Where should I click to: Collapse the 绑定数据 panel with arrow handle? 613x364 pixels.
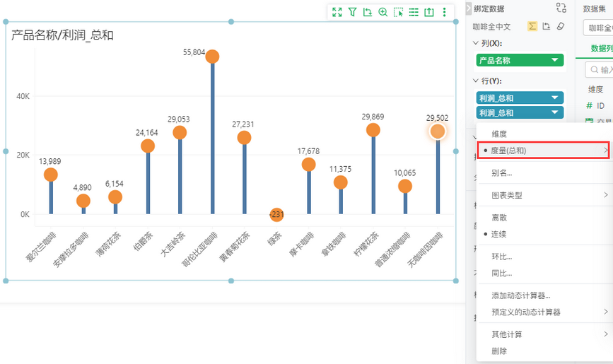pyautogui.click(x=468, y=8)
